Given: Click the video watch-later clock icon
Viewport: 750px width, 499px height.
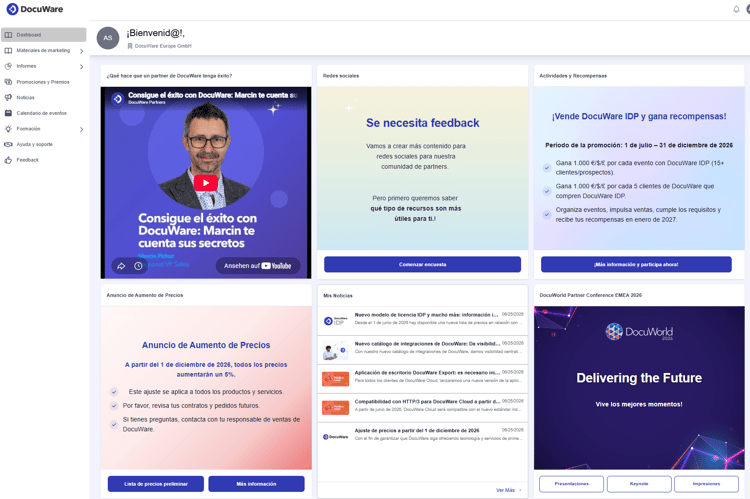Looking at the screenshot, I should tap(138, 266).
